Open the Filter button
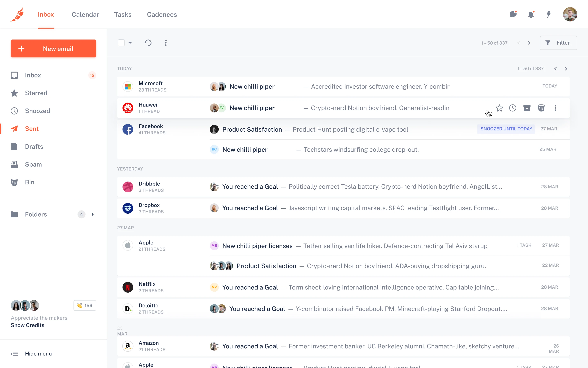588x368 pixels. tap(558, 43)
